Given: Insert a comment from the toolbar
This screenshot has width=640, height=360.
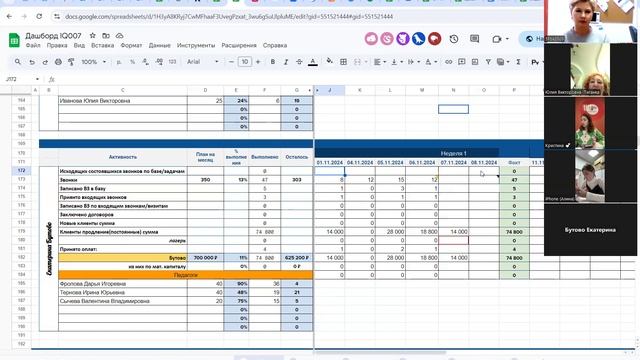Looking at the screenshot, I should (462, 62).
